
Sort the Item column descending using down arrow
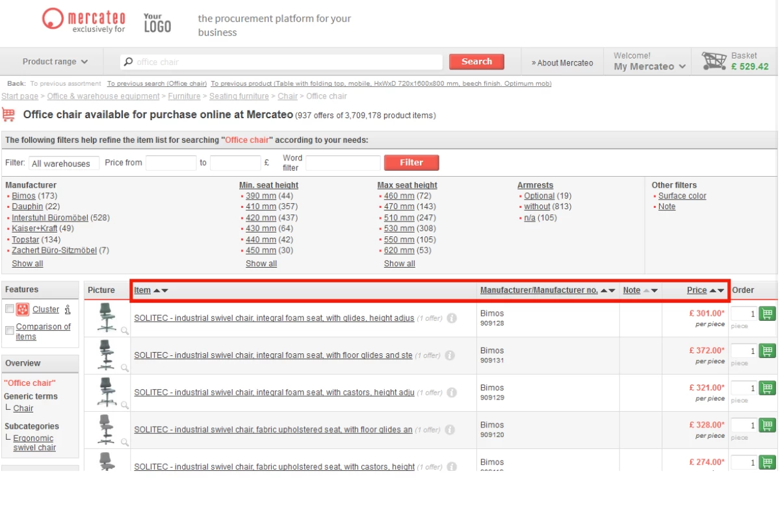165,291
